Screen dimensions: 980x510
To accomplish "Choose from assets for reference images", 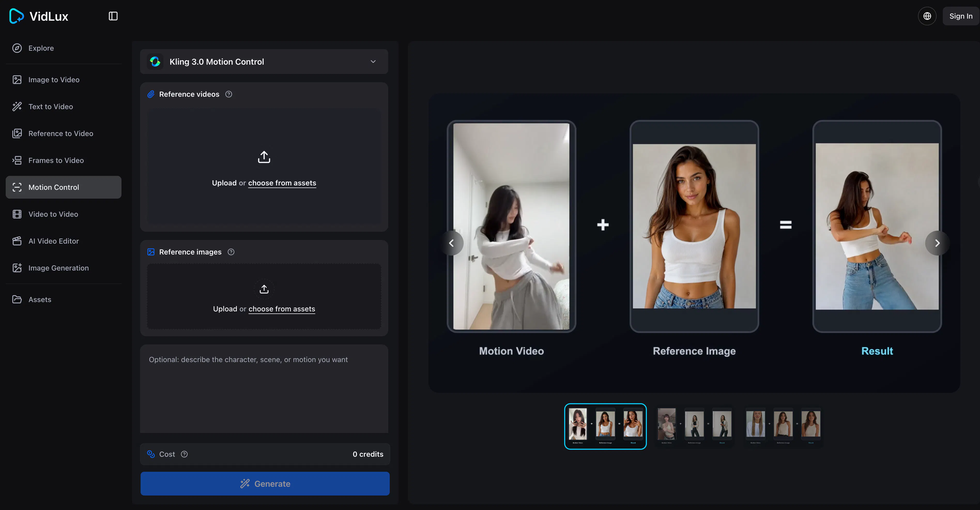I will (x=281, y=309).
